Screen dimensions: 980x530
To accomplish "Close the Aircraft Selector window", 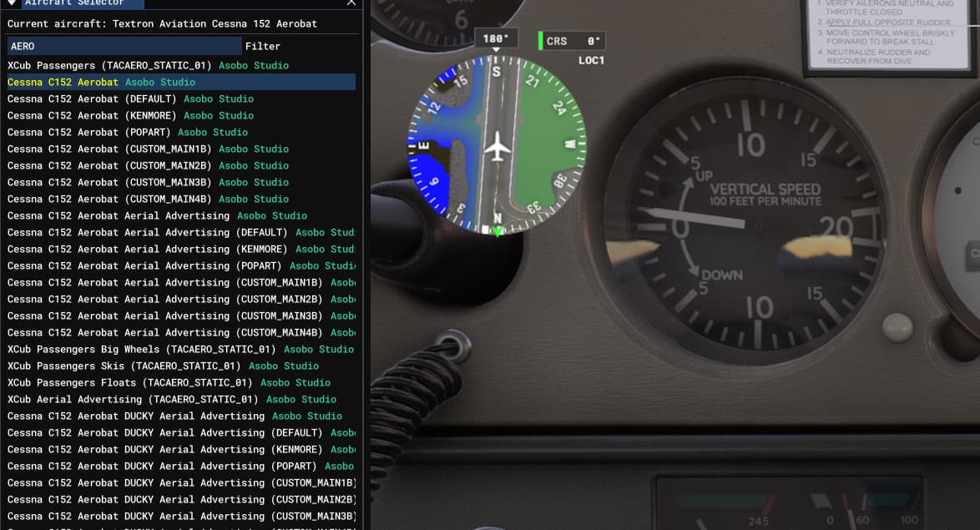I will [x=351, y=3].
